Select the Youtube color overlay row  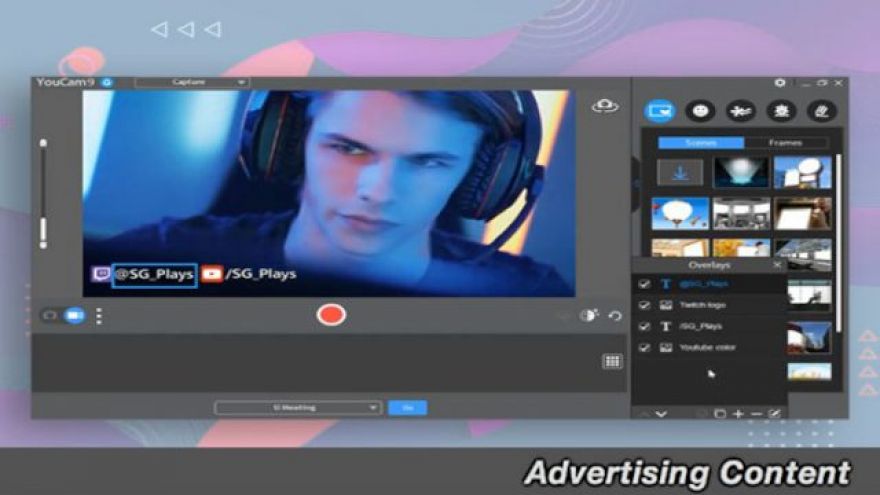coord(709,347)
